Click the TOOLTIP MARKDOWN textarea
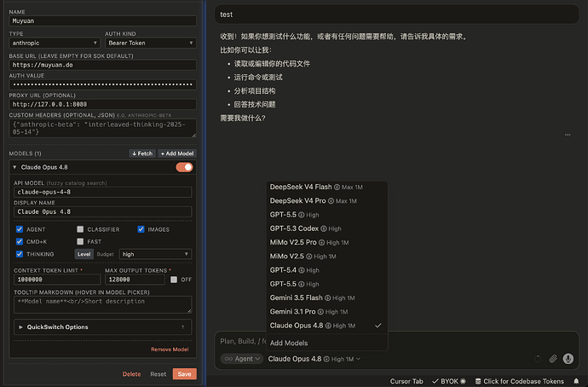 point(103,304)
